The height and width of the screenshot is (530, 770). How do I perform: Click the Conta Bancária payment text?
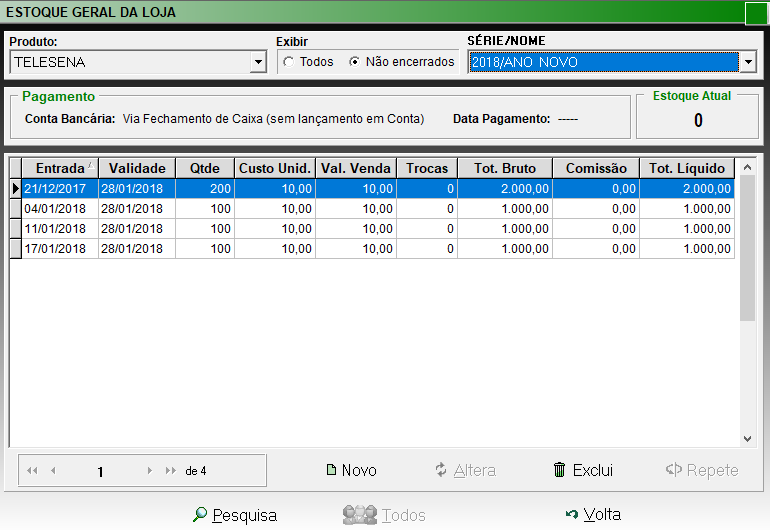(274, 119)
